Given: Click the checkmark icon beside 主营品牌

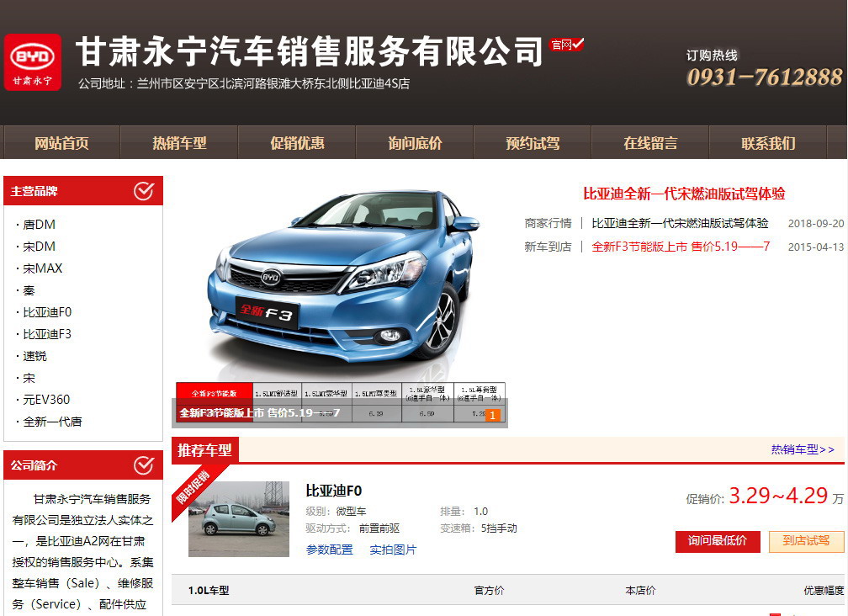Looking at the screenshot, I should (144, 191).
